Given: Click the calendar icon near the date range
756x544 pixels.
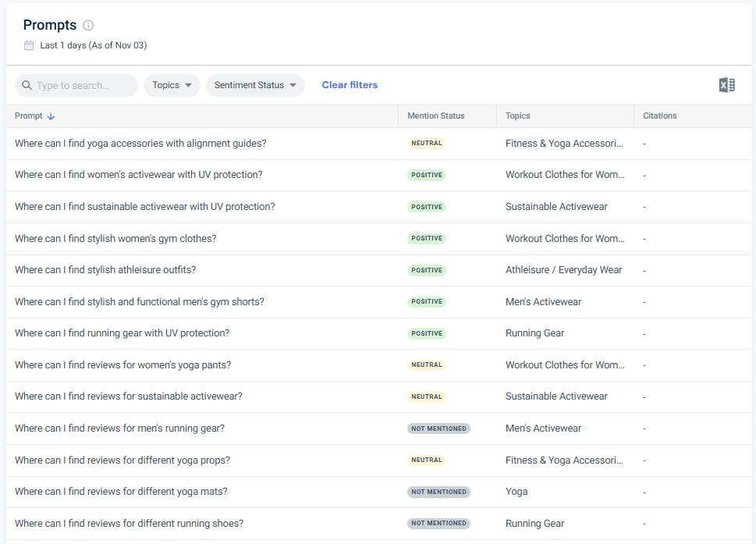Looking at the screenshot, I should (30, 44).
